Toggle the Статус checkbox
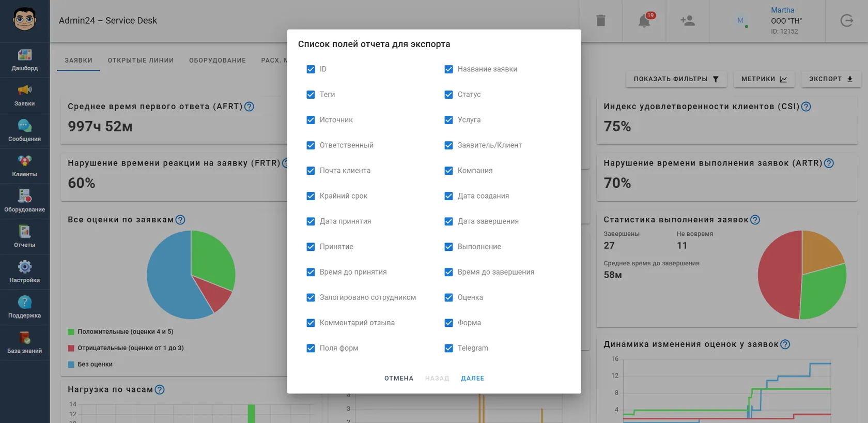The width and height of the screenshot is (868, 423). click(448, 95)
